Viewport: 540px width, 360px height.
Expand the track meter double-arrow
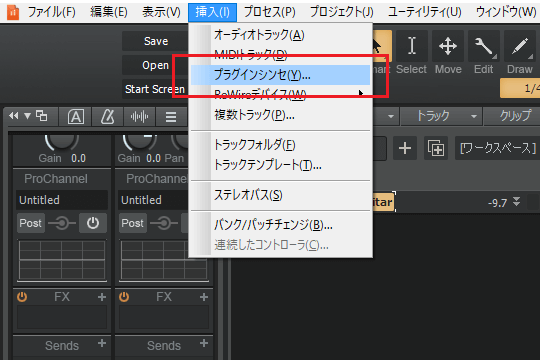[x=516, y=201]
